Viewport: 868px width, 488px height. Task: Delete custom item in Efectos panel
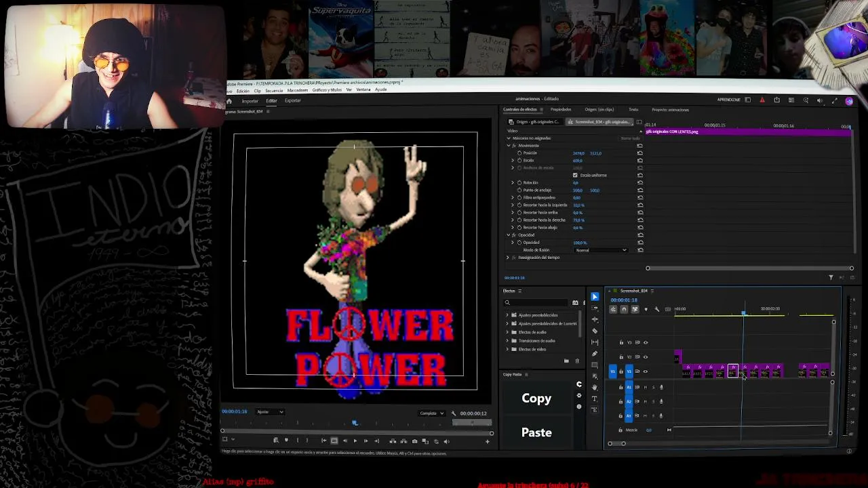pyautogui.click(x=577, y=361)
